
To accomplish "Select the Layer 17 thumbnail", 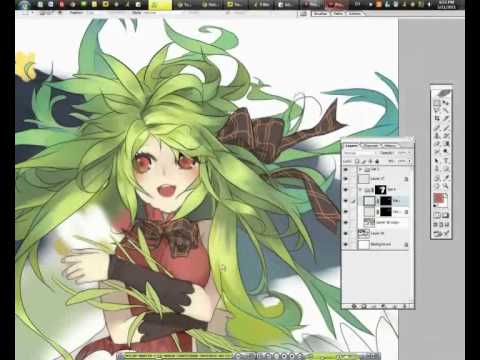I will click(x=364, y=179).
